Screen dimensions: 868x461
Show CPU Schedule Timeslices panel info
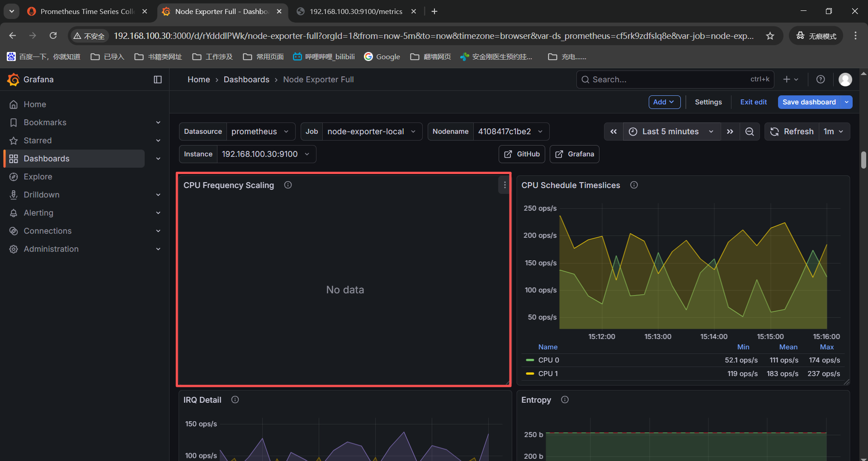coord(634,185)
